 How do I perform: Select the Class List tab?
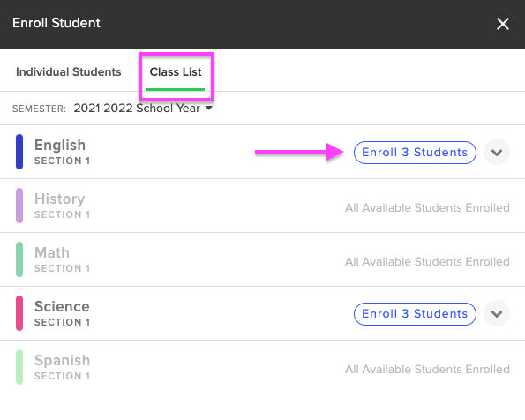coord(176,72)
